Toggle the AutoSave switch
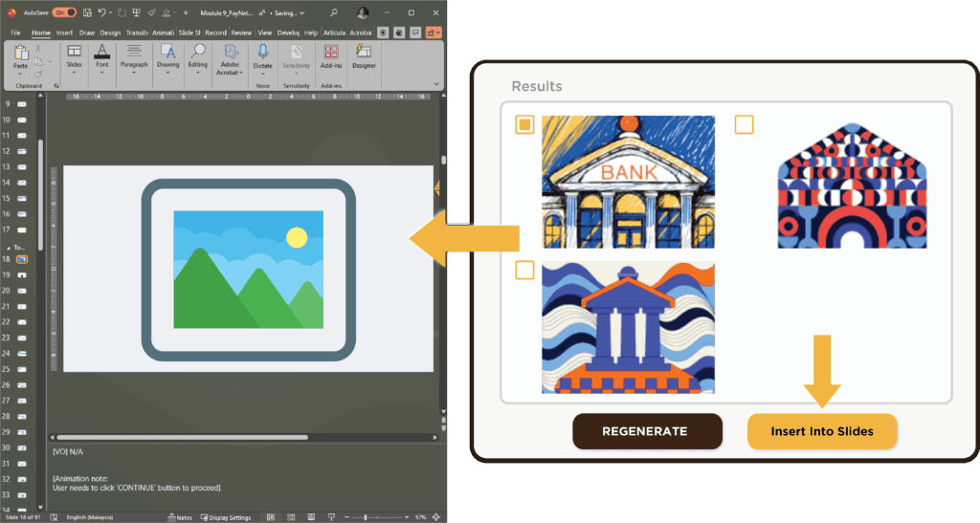This screenshot has width=980, height=523. click(64, 12)
